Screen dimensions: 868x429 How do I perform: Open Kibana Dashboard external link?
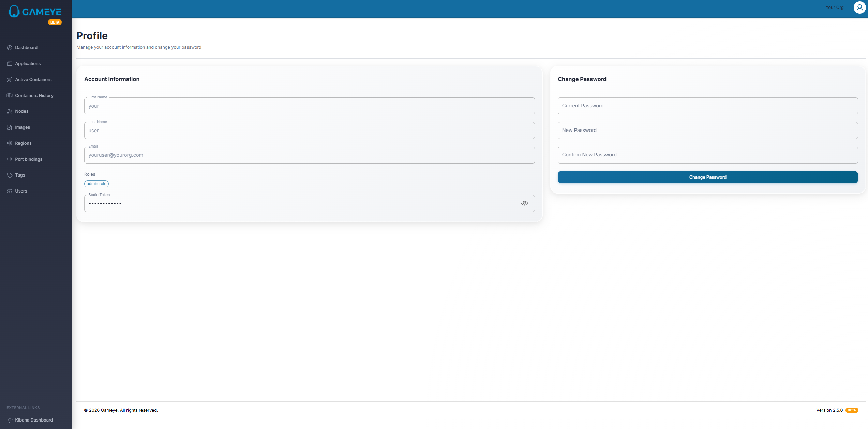tap(34, 420)
